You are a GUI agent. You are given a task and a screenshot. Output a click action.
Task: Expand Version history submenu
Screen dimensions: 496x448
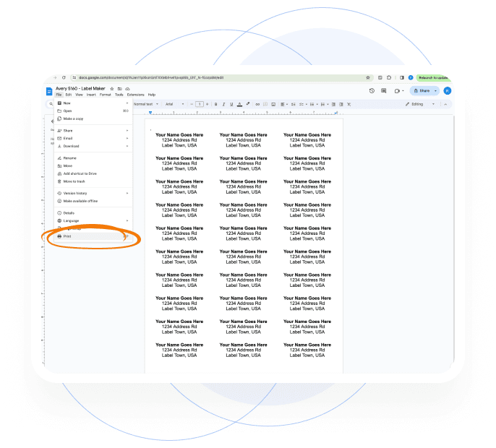[93, 193]
